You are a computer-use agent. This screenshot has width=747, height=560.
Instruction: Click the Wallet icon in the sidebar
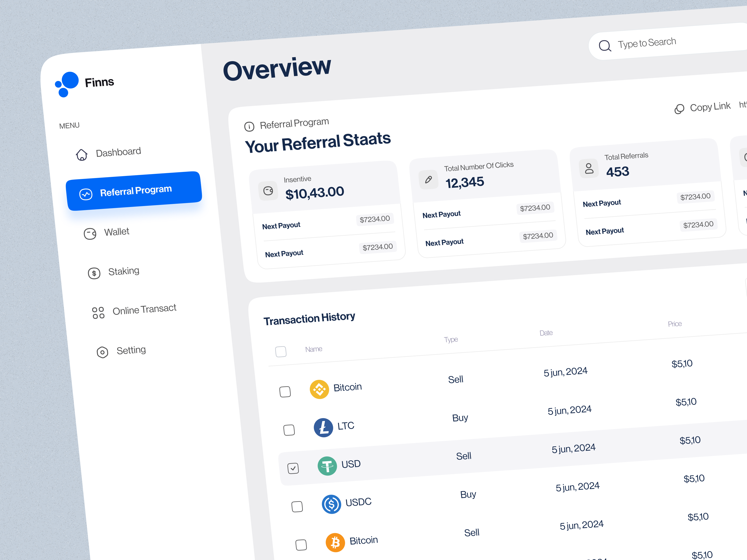click(90, 234)
